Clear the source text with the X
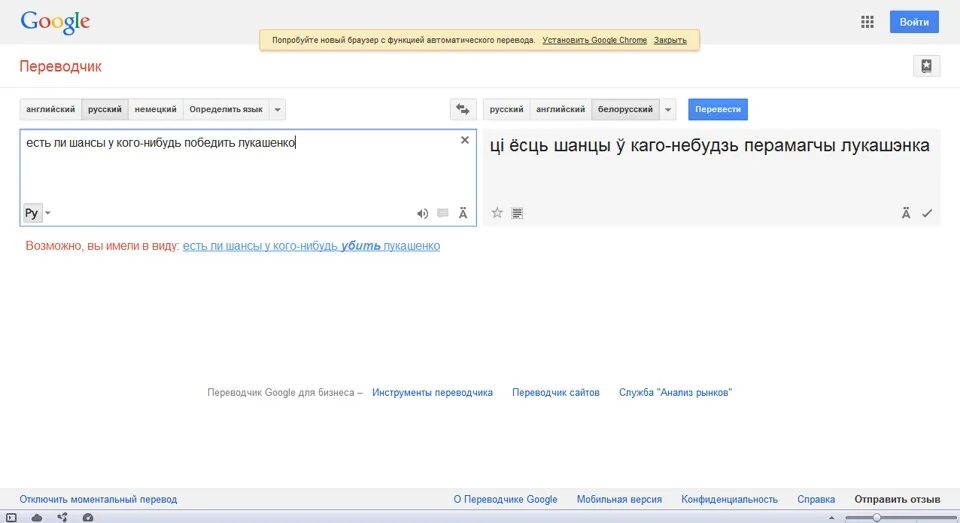 point(465,140)
